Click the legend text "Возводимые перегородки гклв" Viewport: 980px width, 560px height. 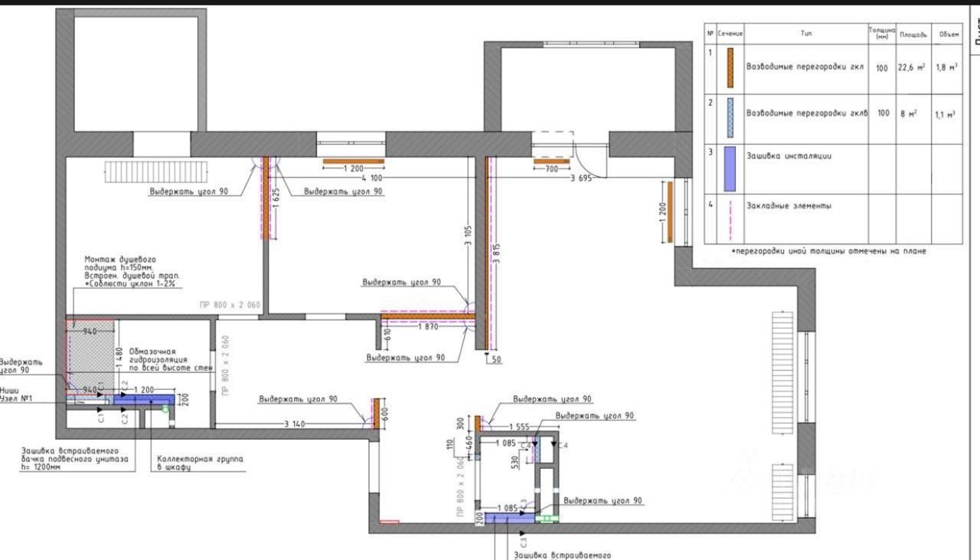pyautogui.click(x=807, y=113)
